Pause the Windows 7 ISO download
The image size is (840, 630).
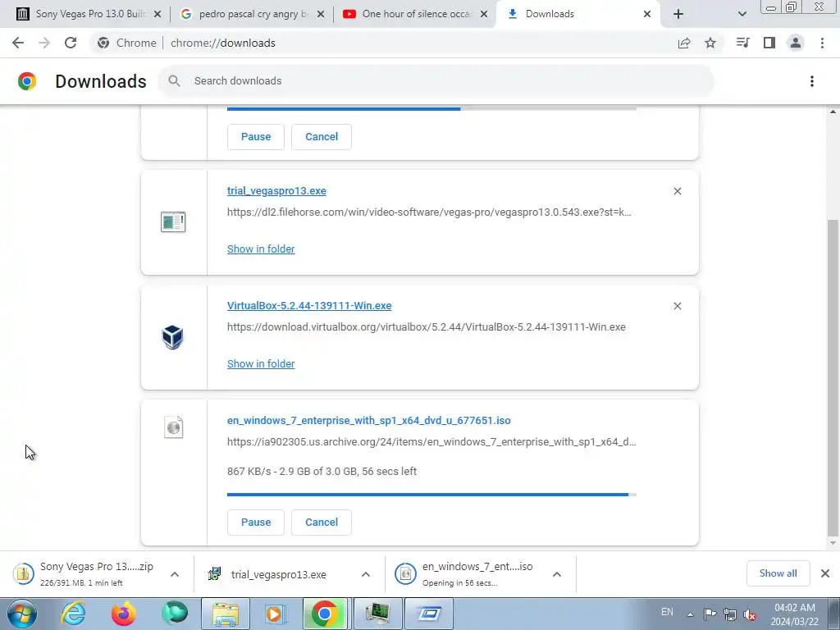[x=256, y=523]
